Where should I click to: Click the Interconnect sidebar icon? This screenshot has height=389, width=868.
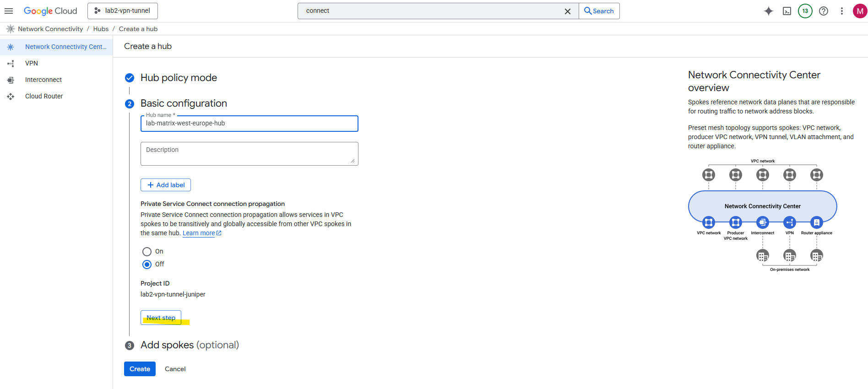pyautogui.click(x=11, y=80)
